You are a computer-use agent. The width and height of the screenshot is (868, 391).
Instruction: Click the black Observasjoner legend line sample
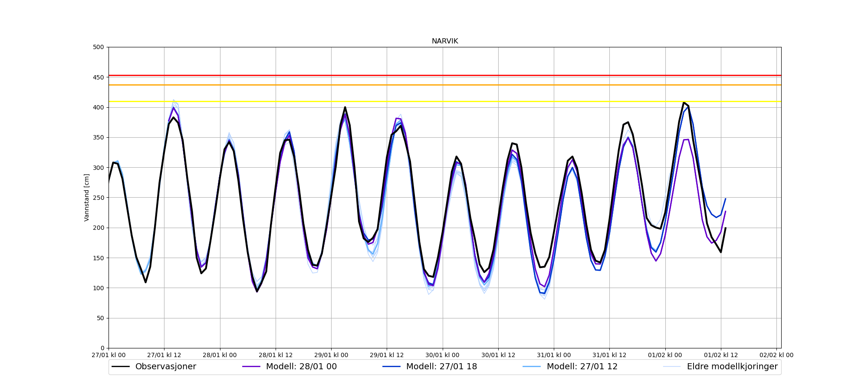click(121, 367)
